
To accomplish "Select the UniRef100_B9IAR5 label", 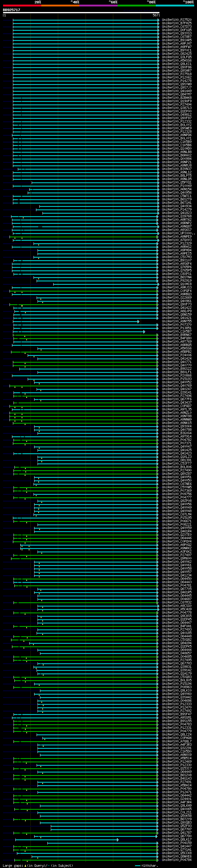I will click(x=177, y=40).
